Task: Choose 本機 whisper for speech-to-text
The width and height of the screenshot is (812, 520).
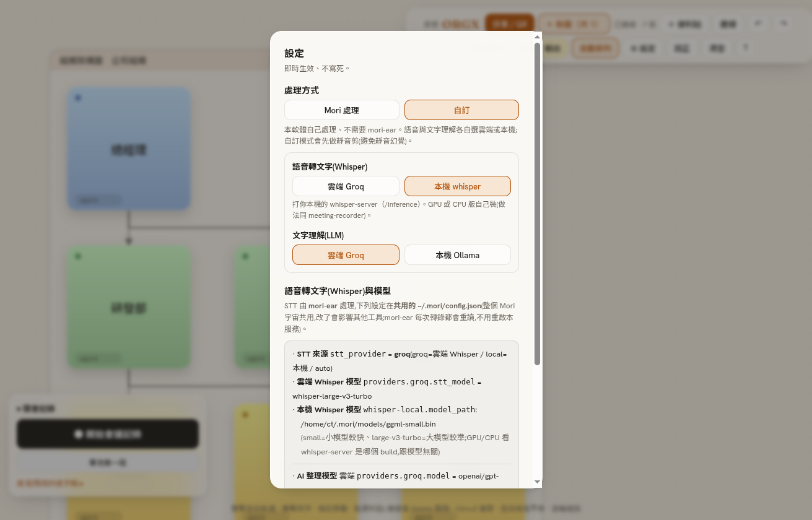Action: [458, 186]
